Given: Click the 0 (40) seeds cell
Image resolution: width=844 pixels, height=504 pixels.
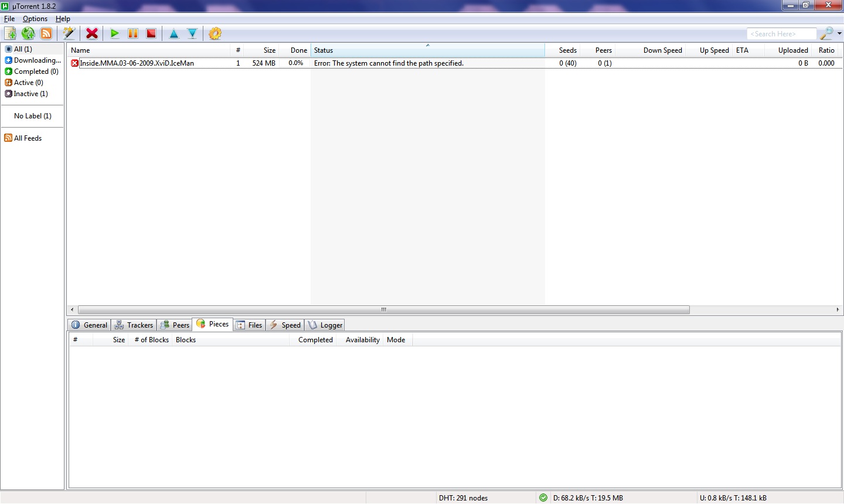Looking at the screenshot, I should pos(568,63).
